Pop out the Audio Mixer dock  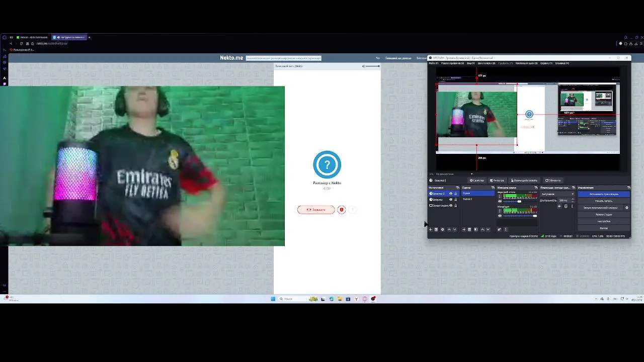pos(536,188)
